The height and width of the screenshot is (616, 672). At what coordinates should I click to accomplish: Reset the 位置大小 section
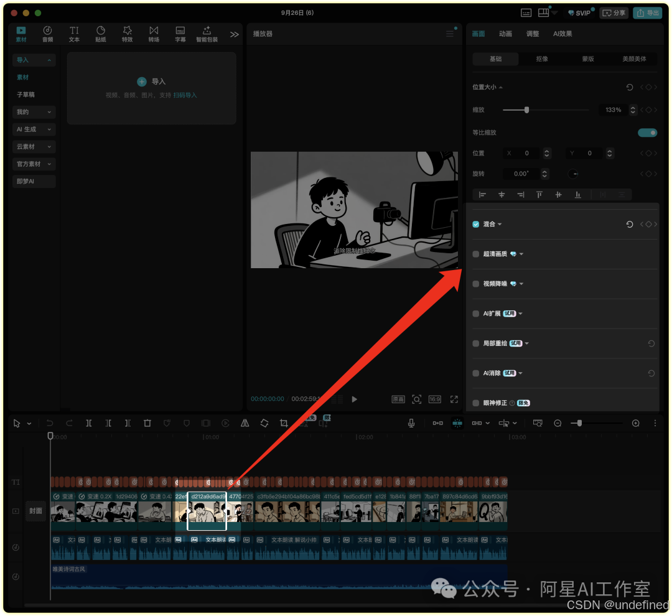tap(630, 87)
